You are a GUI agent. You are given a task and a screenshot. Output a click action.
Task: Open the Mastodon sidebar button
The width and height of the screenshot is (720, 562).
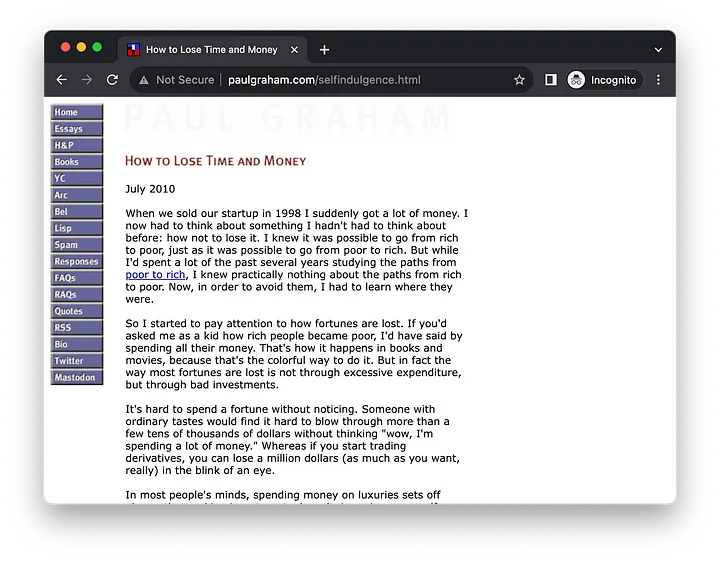[77, 377]
